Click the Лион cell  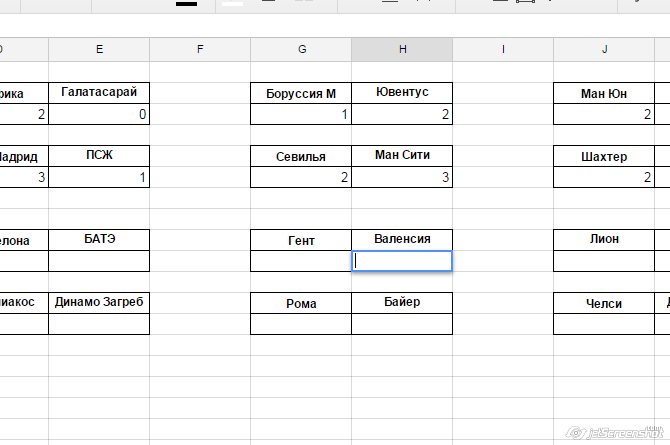(x=604, y=240)
